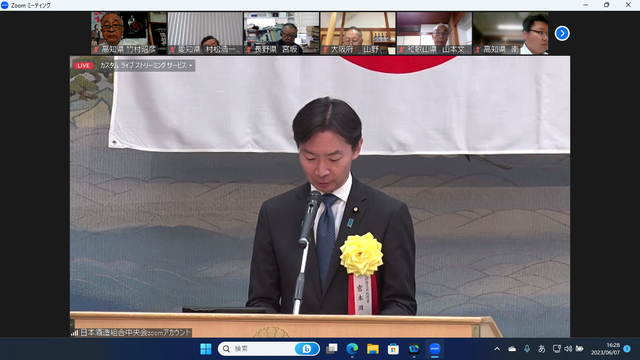The image size is (640, 360).
Task: Open the Webex taskbar icon
Action: click(414, 349)
